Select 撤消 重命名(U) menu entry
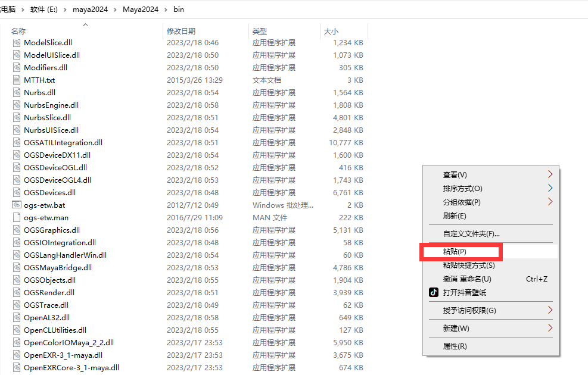The image size is (588, 375). click(490, 279)
